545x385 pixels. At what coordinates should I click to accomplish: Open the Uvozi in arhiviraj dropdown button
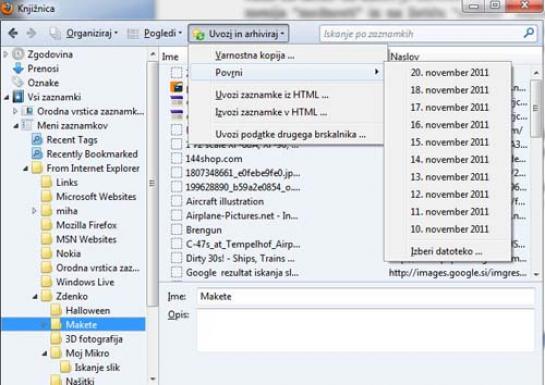(x=238, y=34)
